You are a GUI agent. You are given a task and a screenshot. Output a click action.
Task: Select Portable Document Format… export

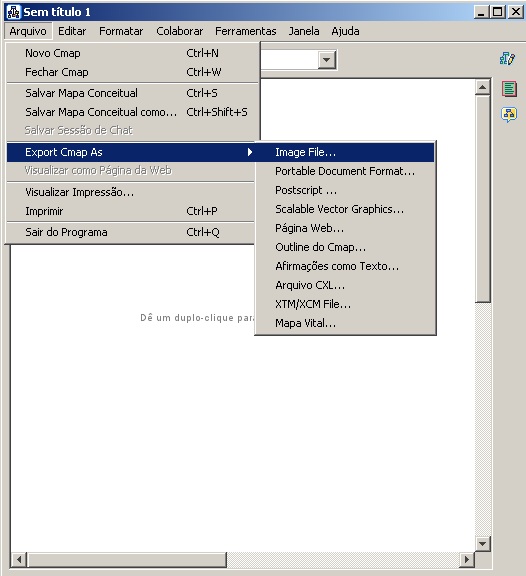tap(345, 171)
